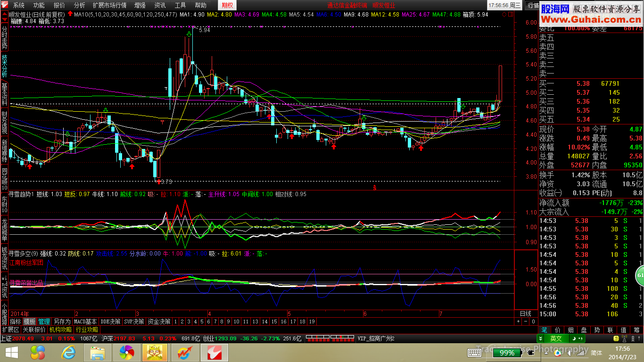Click the minus zoom-out chart button
Viewport: 644px width, 362px height.
pos(526,321)
